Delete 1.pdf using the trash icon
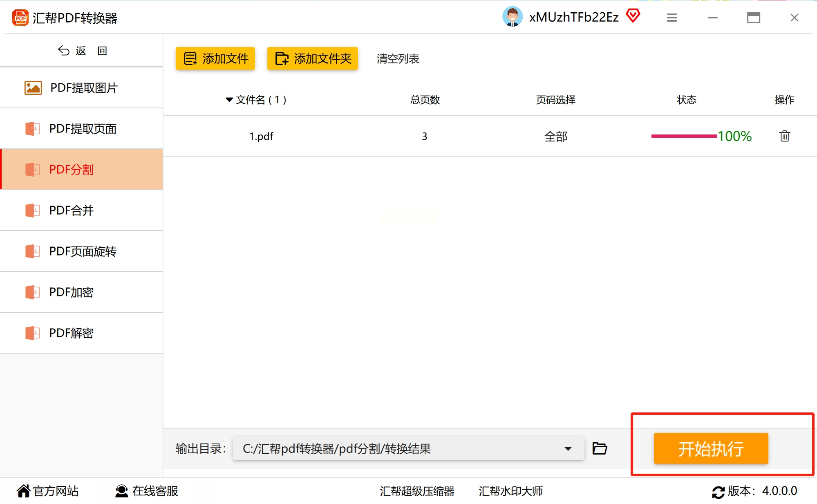 pos(784,136)
